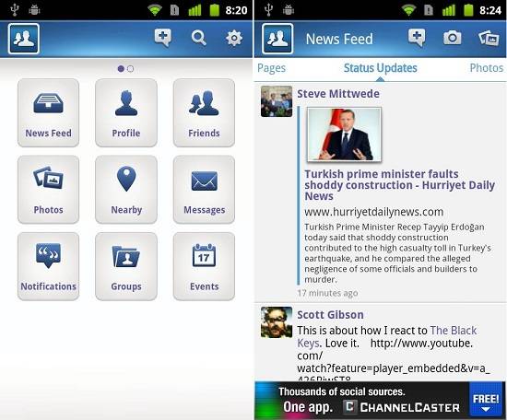Viewport: 507px width, 420px height.
Task: Switch to the Photos tab in feed
Action: point(487,68)
